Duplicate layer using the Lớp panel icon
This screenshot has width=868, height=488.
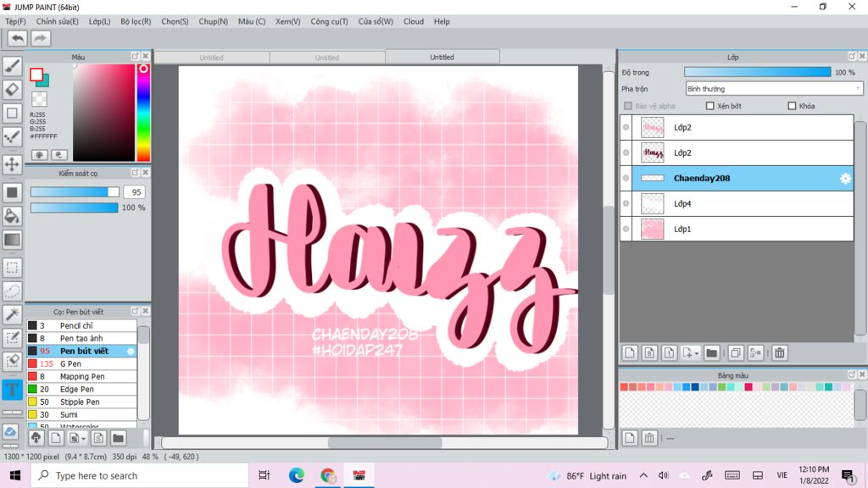pos(736,353)
